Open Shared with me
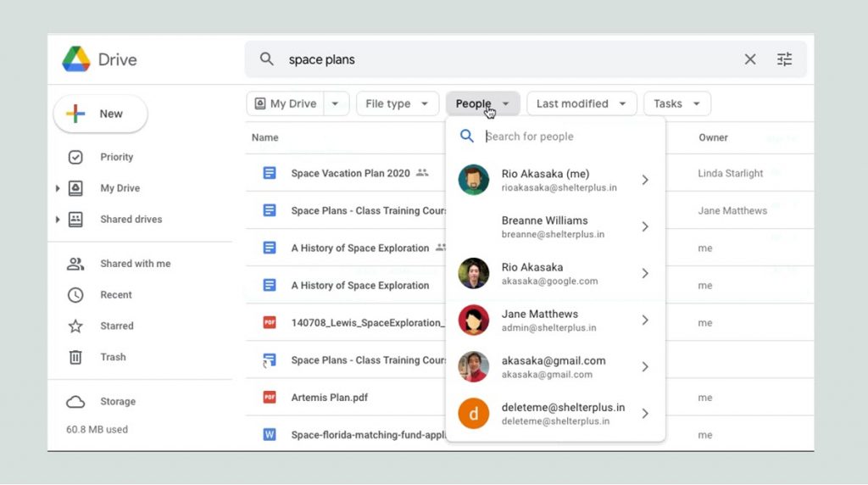The width and height of the screenshot is (868, 485). click(135, 264)
